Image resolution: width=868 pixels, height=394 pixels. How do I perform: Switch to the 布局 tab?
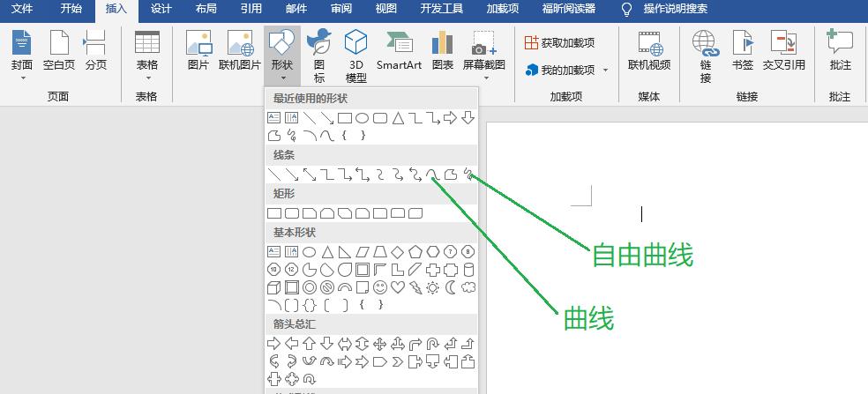pos(206,9)
